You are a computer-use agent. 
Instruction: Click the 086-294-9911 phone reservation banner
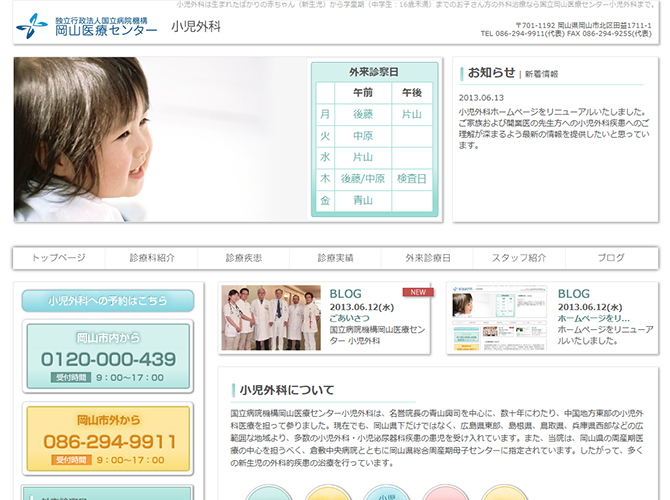click(x=107, y=440)
